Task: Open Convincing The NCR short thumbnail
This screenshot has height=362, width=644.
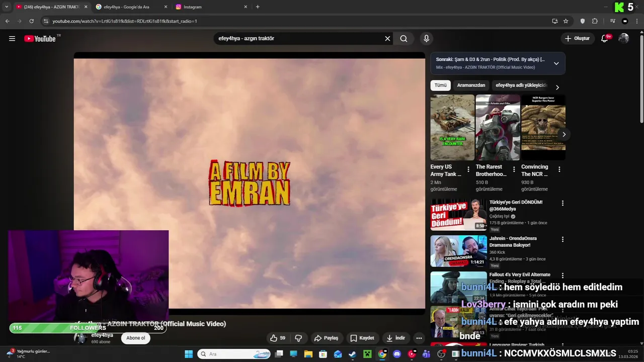Action: tap(543, 127)
